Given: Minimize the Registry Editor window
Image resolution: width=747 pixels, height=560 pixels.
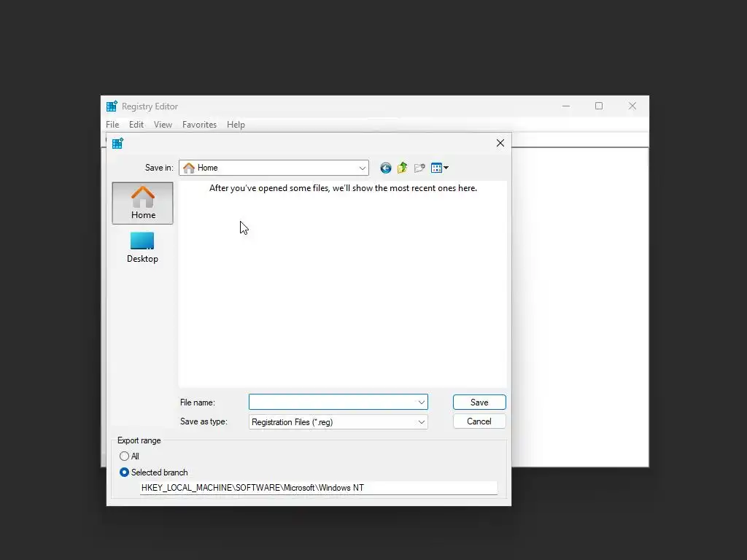Looking at the screenshot, I should tap(566, 106).
